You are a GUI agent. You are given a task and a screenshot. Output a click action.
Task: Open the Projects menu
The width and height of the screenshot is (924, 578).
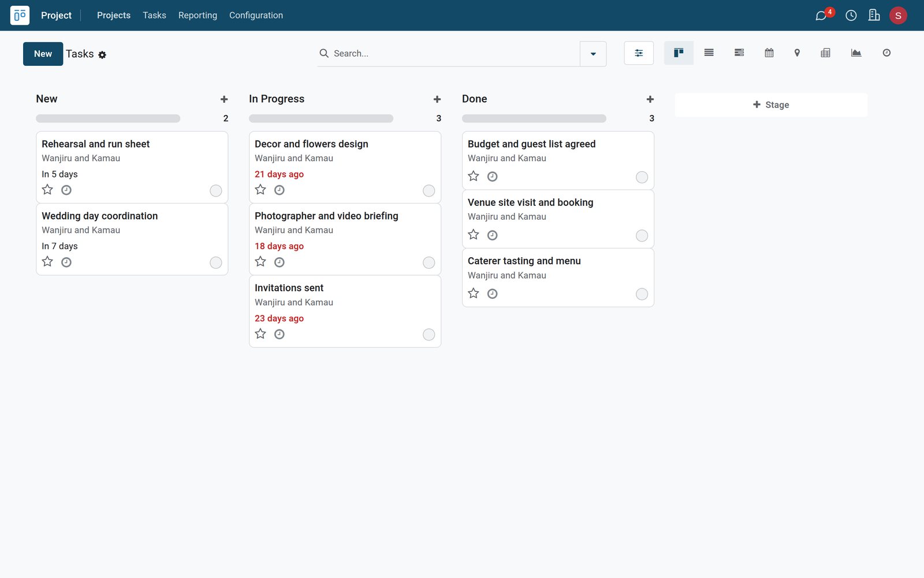click(x=114, y=16)
